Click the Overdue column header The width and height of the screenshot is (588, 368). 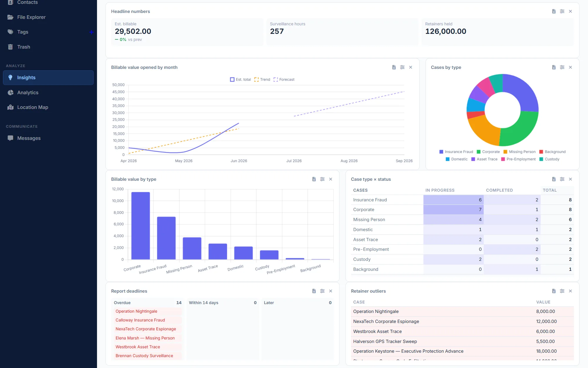[148, 303]
